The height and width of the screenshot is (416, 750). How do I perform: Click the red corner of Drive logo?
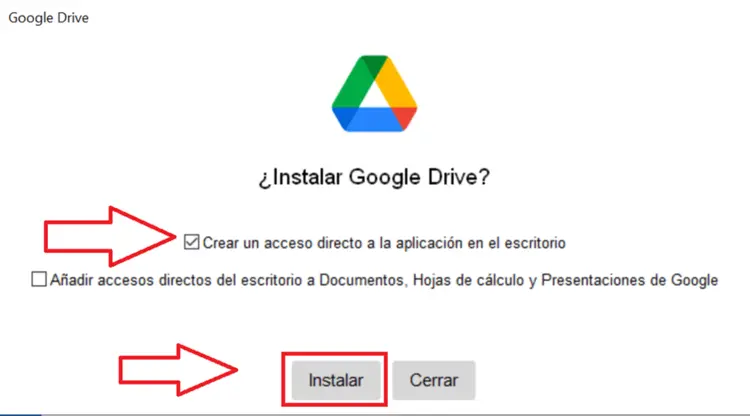(x=406, y=117)
